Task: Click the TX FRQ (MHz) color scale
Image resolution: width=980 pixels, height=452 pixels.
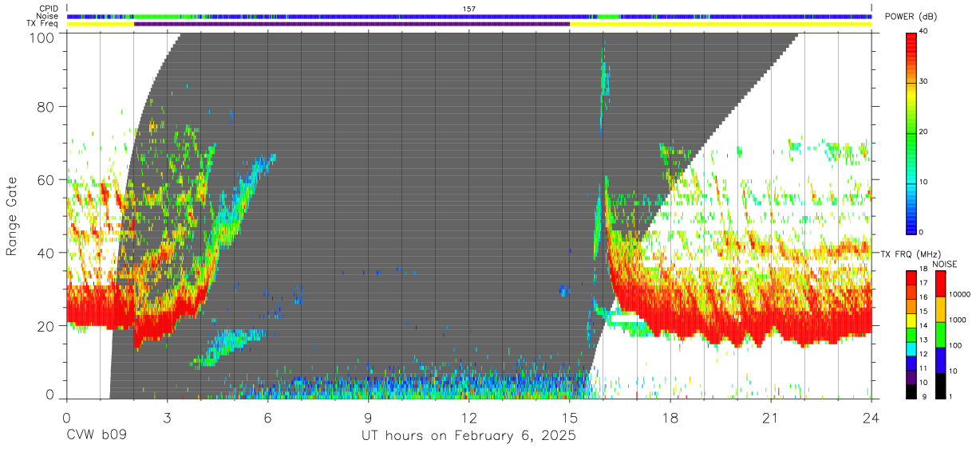Action: click(x=911, y=334)
